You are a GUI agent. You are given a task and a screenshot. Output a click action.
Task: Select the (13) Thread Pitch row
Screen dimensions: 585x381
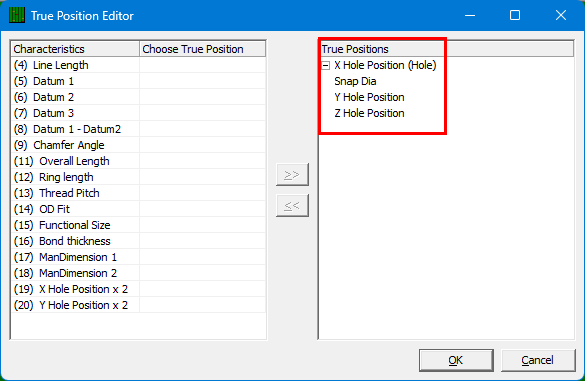pyautogui.click(x=138, y=193)
